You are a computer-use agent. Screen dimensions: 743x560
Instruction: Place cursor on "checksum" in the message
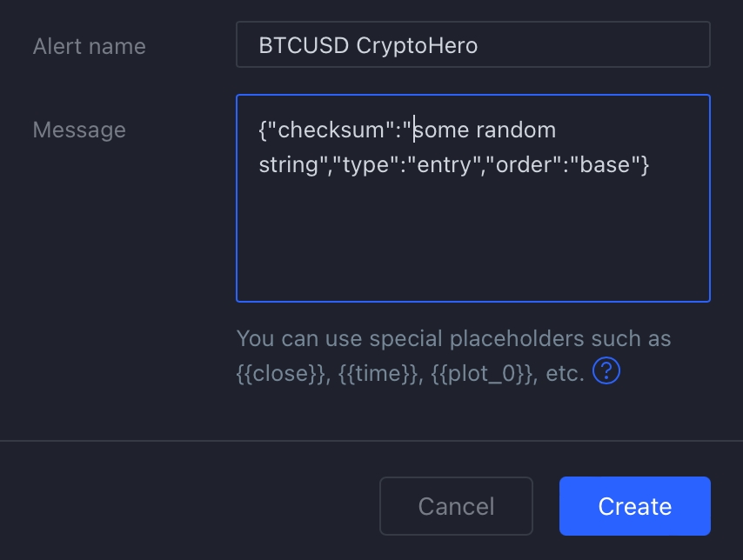(330, 130)
